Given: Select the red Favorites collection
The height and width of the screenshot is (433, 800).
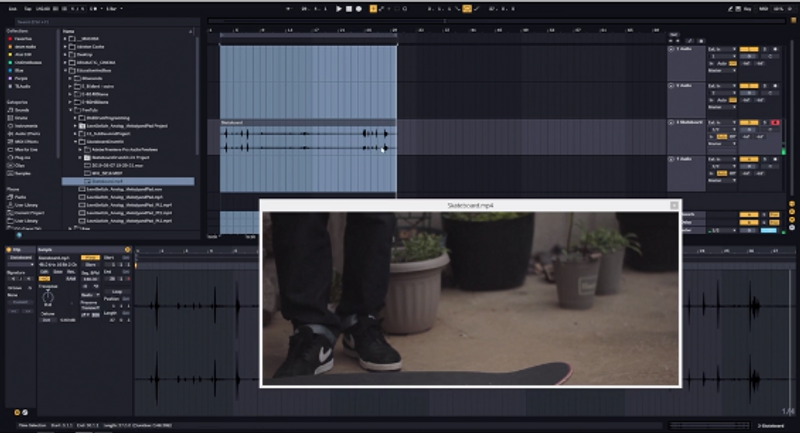Looking at the screenshot, I should (x=20, y=39).
